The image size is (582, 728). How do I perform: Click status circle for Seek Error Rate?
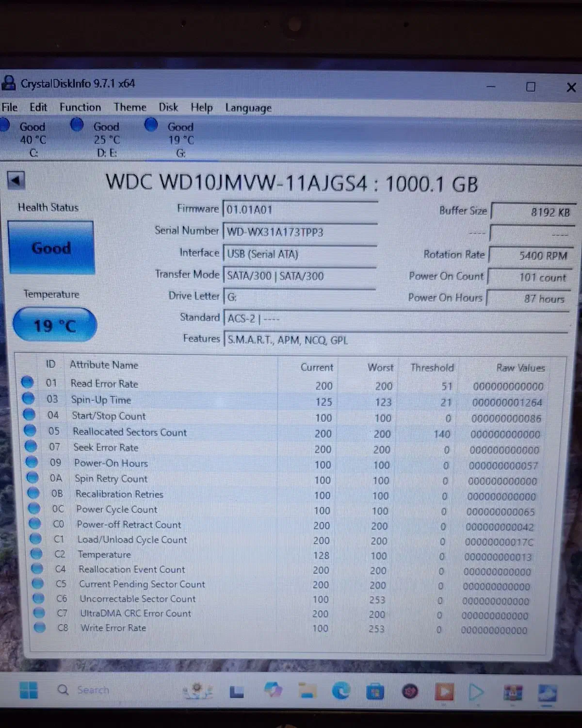pos(31,446)
